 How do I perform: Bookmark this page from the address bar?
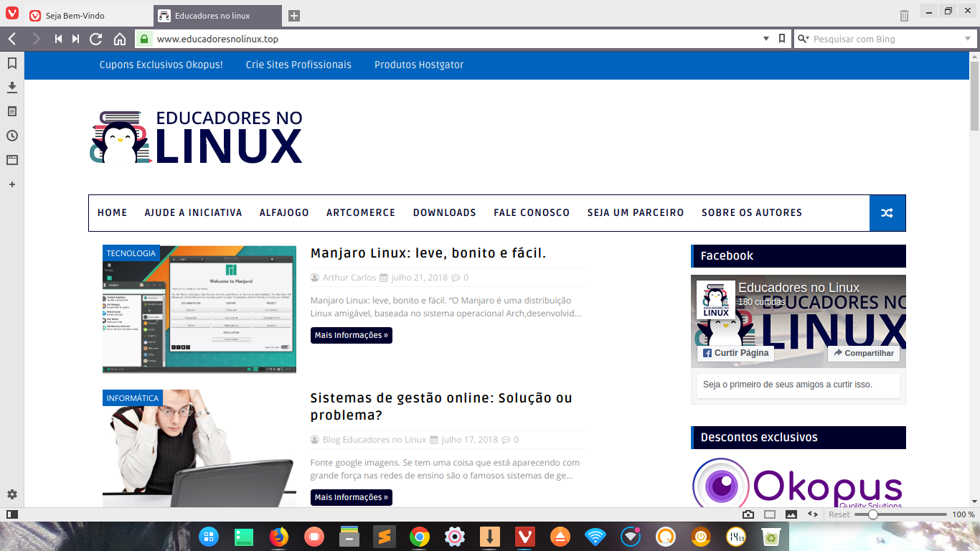(782, 39)
